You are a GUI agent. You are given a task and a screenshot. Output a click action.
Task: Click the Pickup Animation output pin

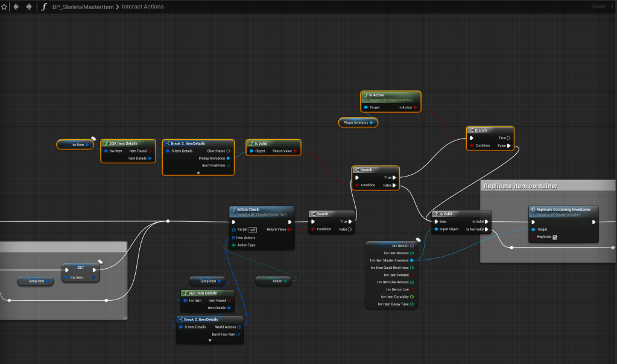(228, 158)
